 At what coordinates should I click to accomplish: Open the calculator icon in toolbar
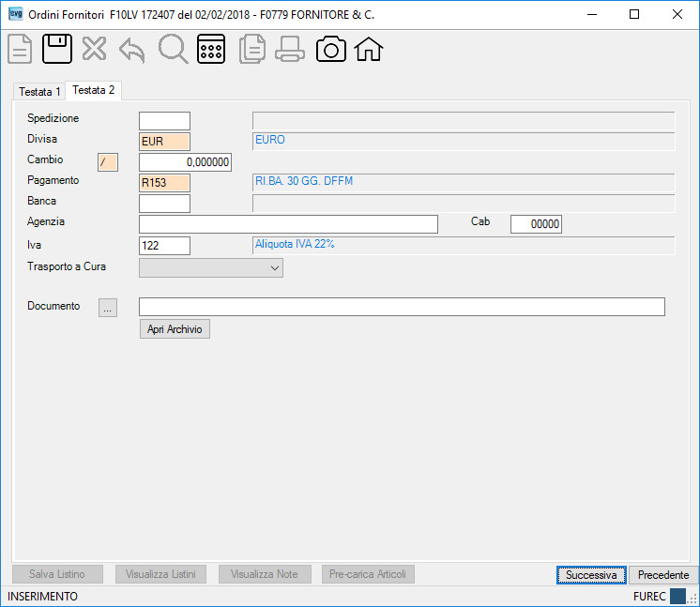211,49
